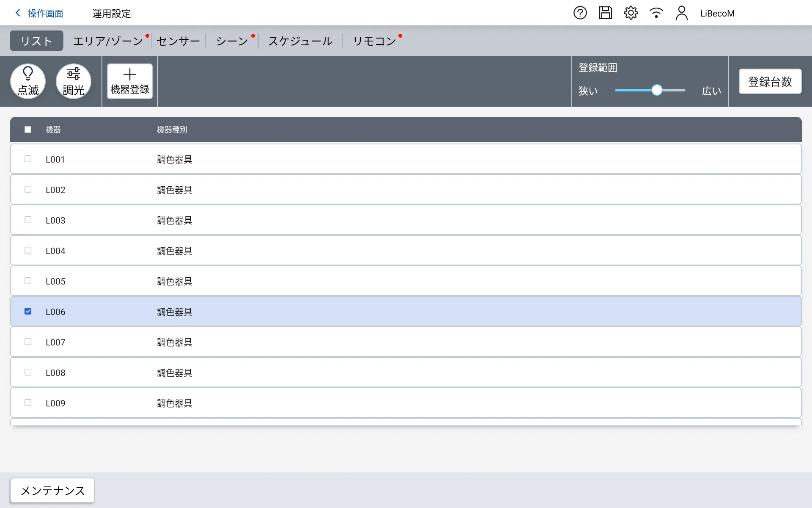Screen dimensions: 812x508
Task: Open the 調光 dimming controls
Action: pos(74,81)
